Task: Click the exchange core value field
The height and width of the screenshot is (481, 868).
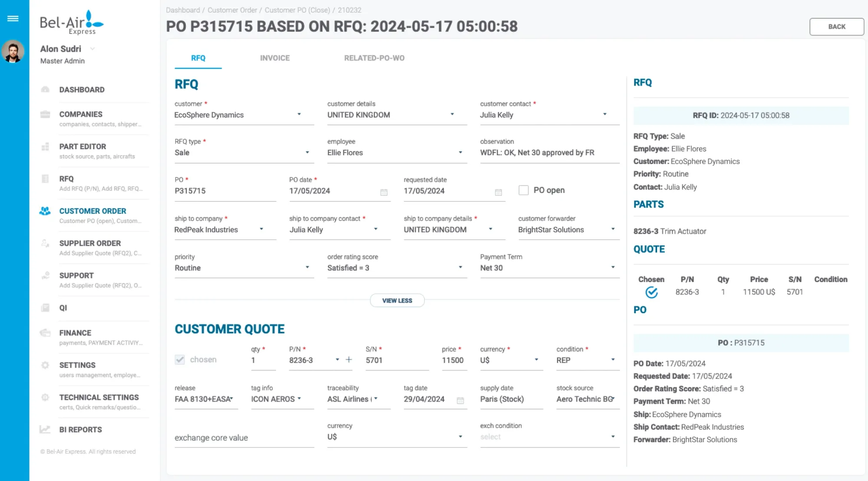Action: [244, 438]
